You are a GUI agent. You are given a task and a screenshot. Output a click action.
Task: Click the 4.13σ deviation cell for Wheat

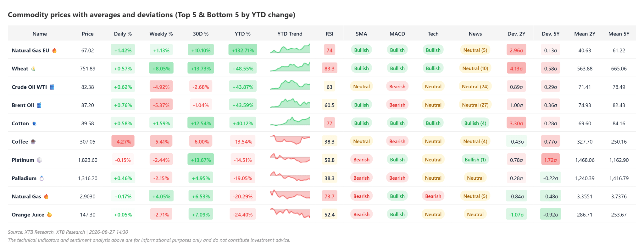tap(516, 68)
